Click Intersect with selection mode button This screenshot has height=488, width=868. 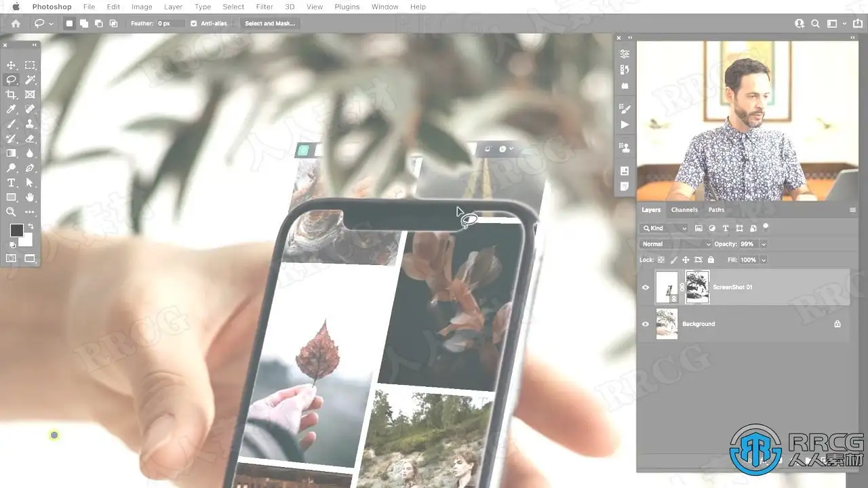tap(114, 23)
